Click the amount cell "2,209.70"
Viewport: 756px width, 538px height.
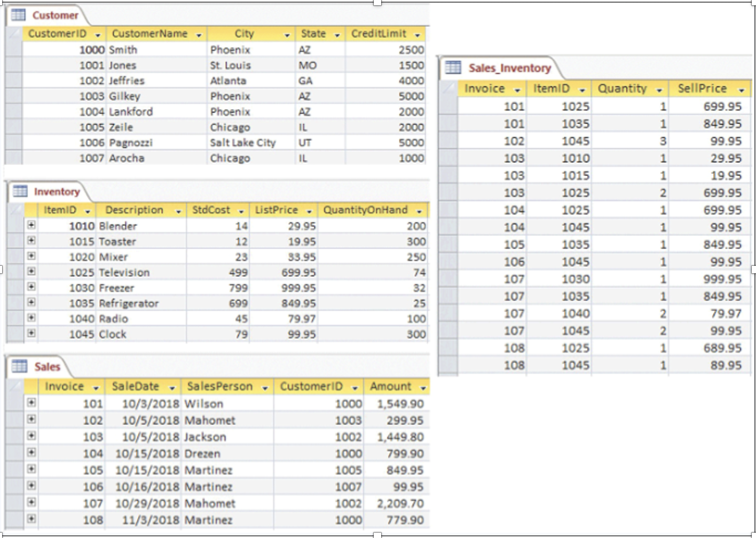(396, 503)
